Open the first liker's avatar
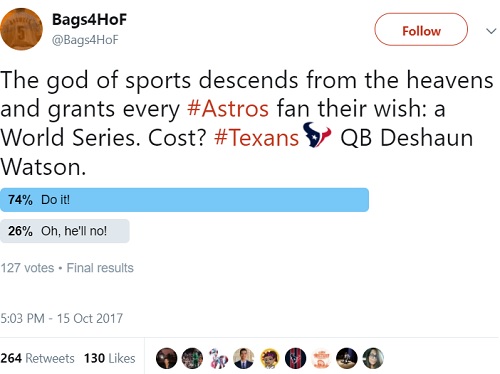Screen dimensions: 500x374 pos(166,358)
